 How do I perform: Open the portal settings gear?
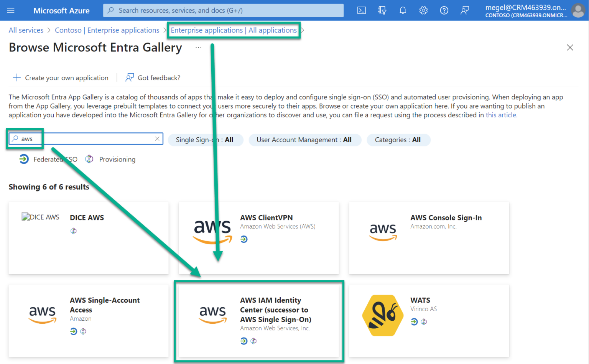point(423,10)
